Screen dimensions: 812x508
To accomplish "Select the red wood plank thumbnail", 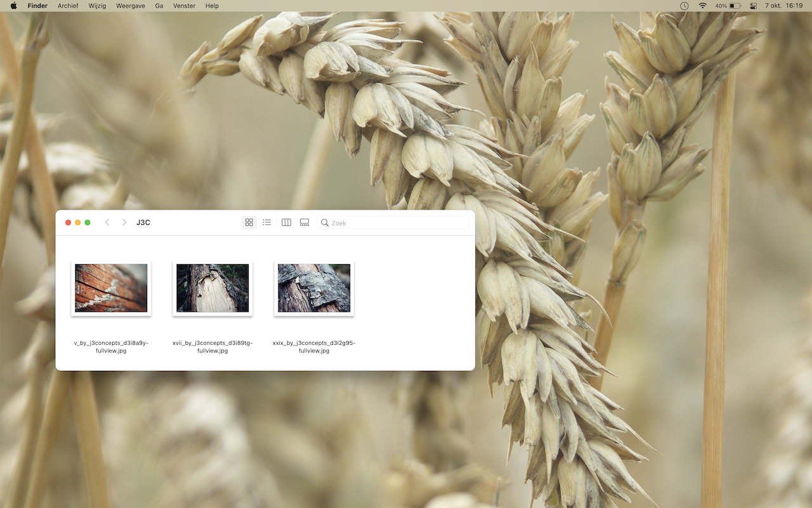I will point(111,288).
